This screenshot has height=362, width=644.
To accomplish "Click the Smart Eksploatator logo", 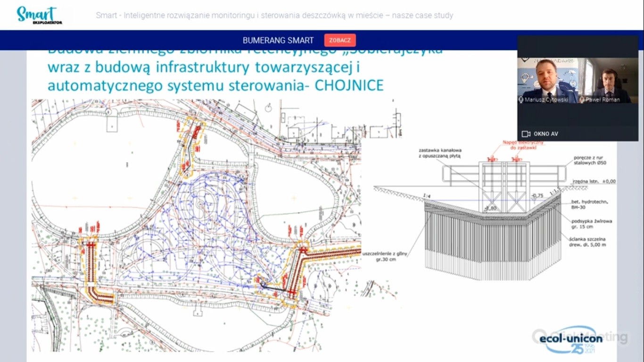I will (x=39, y=15).
